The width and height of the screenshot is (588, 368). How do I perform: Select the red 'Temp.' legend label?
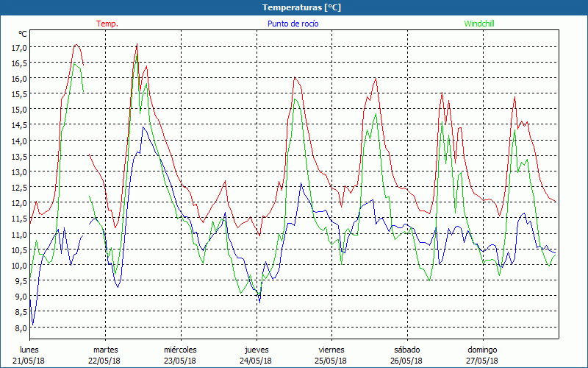[x=107, y=24]
